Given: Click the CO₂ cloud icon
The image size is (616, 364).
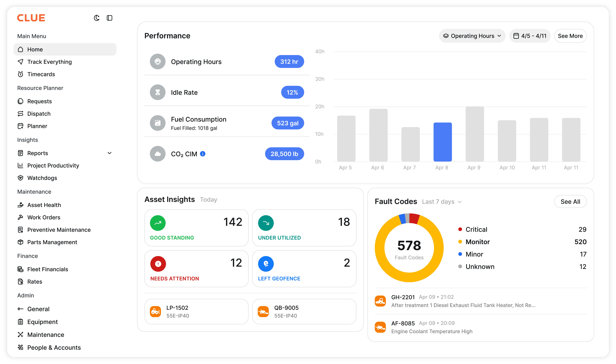Looking at the screenshot, I should [158, 154].
